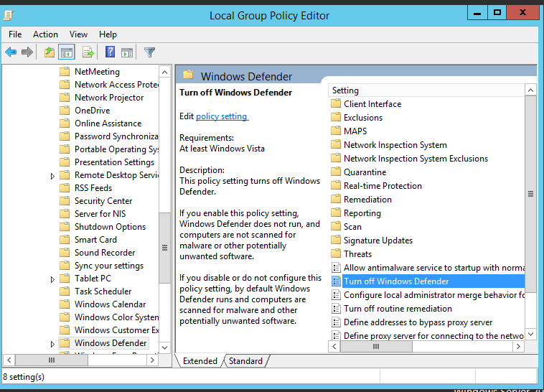Click the Windows Defender header folder icon
The height and width of the screenshot is (392, 544).
point(188,75)
